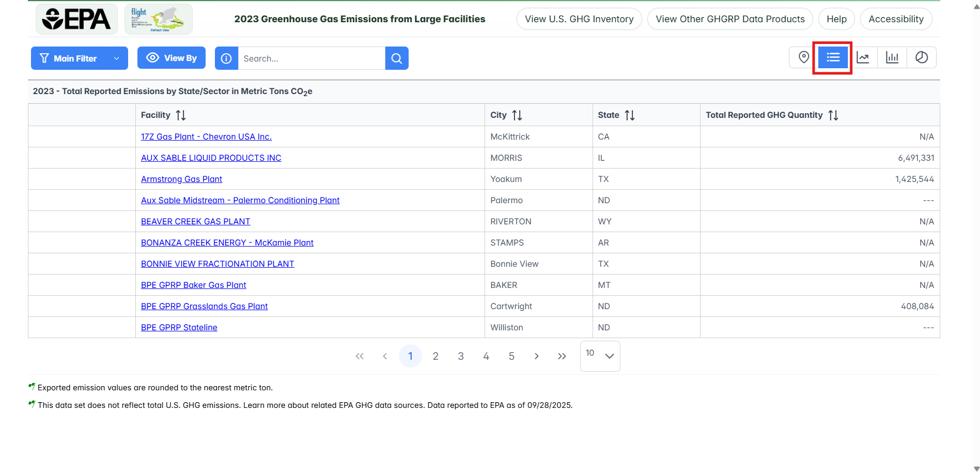980x472 pixels.
Task: Click the info icon beside the search box
Action: 226,58
